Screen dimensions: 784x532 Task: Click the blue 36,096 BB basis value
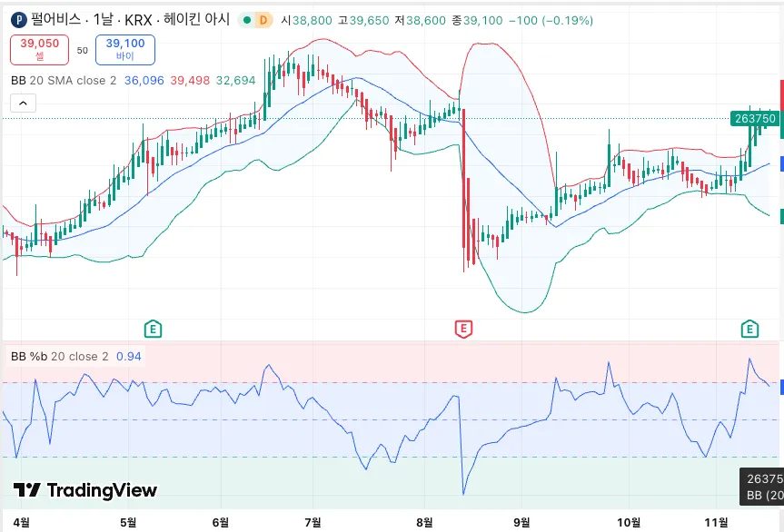tap(144, 80)
